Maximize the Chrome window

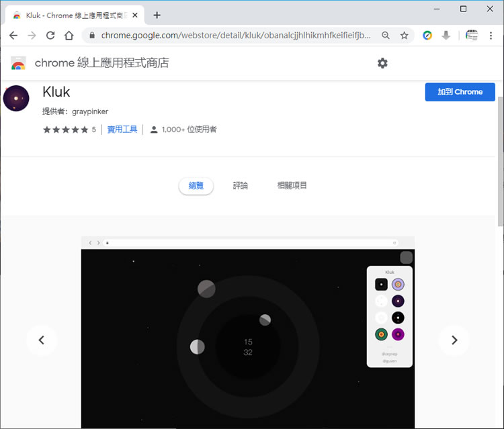(x=463, y=9)
